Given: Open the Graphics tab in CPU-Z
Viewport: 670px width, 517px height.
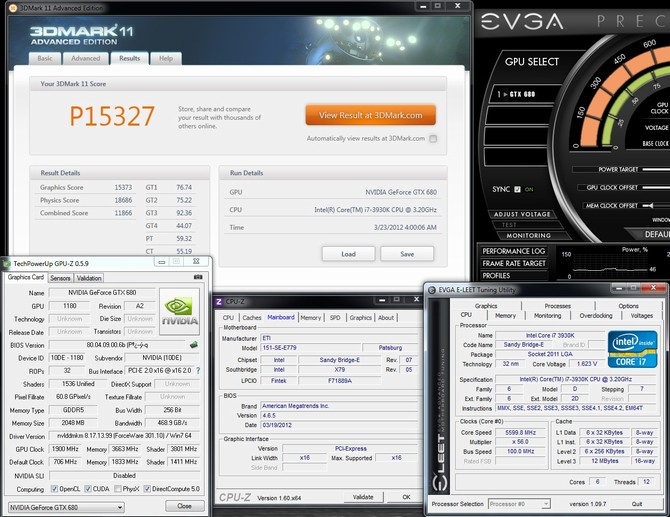Looking at the screenshot, I should [361, 317].
